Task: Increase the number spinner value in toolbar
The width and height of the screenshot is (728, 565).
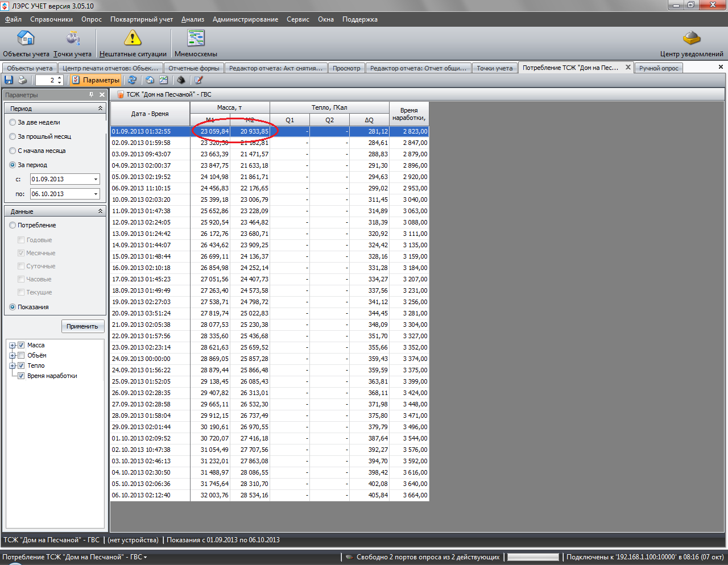Action: 60,78
